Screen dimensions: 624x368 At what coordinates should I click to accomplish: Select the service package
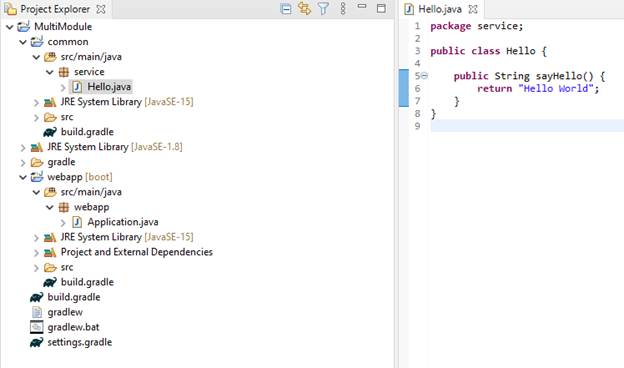tap(89, 72)
